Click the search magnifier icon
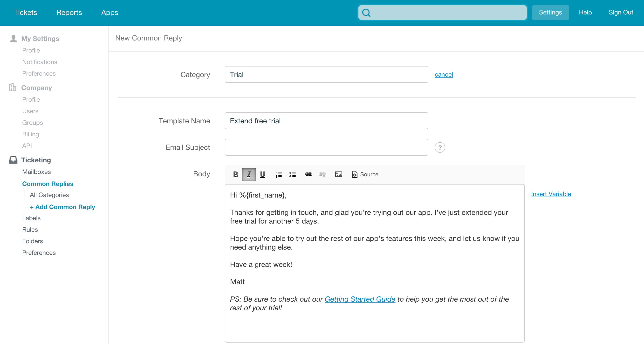The image size is (644, 344). coord(366,13)
